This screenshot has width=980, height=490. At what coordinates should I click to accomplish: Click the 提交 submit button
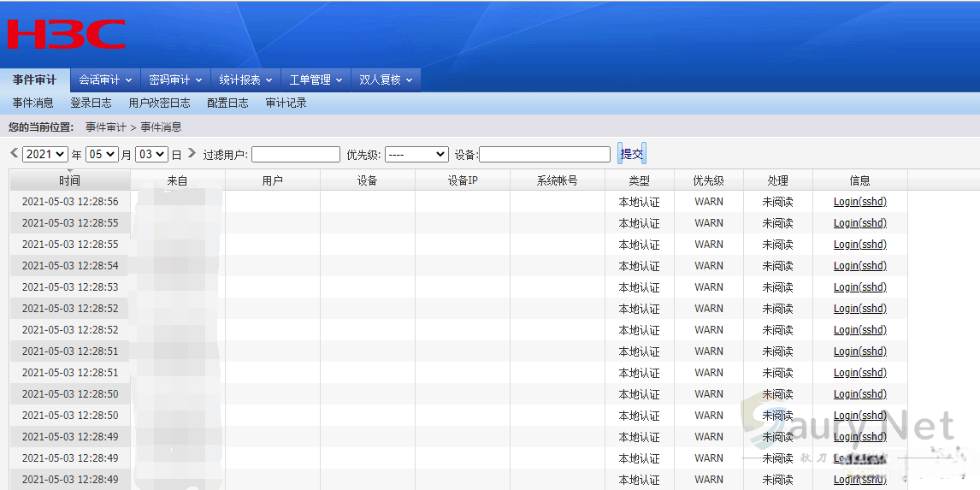coord(632,154)
